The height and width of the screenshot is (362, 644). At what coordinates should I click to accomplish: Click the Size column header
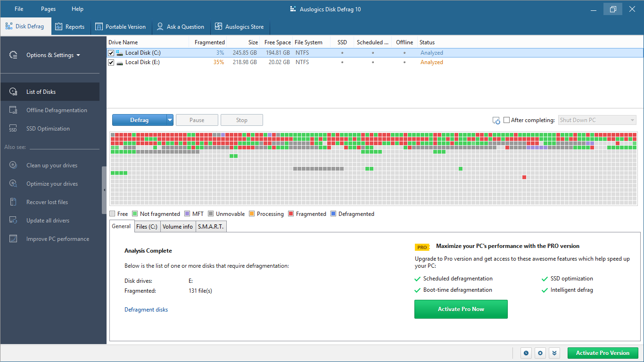tap(243, 42)
